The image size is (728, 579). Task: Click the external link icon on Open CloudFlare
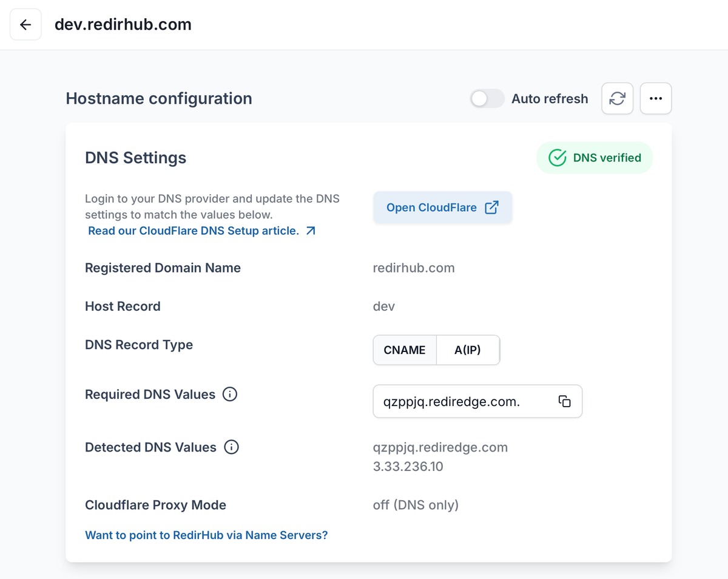click(491, 208)
